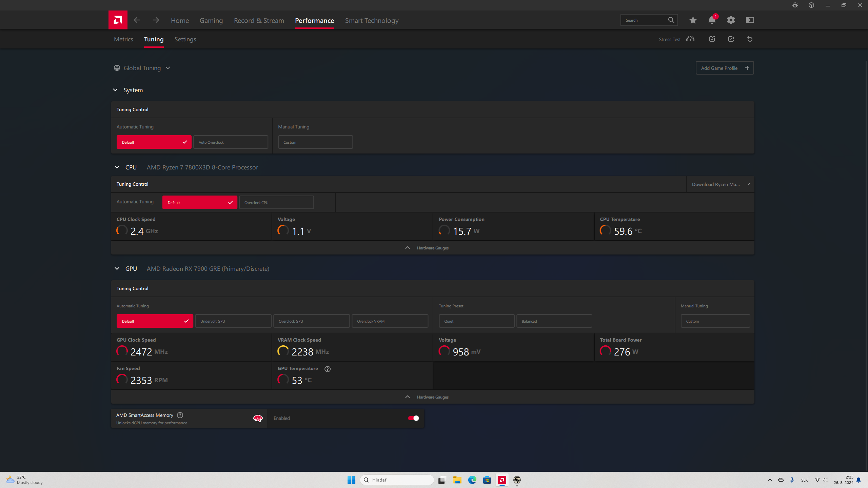Screen dimensions: 868x488
Task: Click the Stress Test icon
Action: pyautogui.click(x=690, y=39)
